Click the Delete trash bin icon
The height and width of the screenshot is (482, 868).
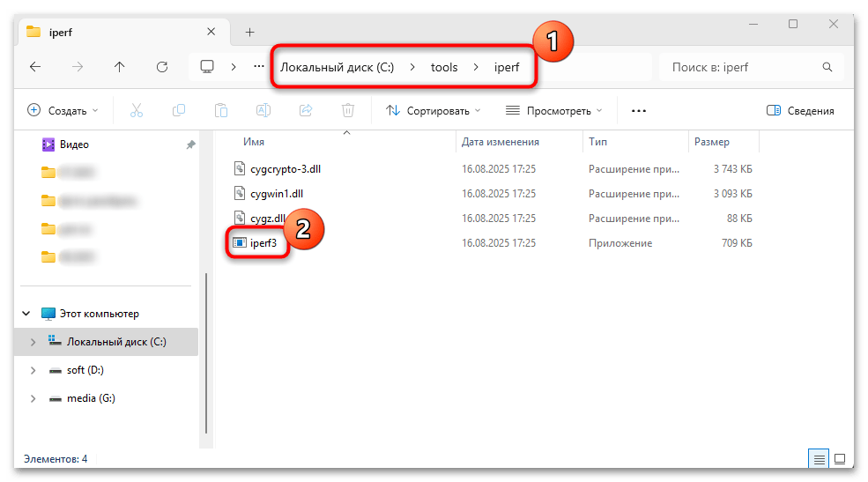(348, 111)
